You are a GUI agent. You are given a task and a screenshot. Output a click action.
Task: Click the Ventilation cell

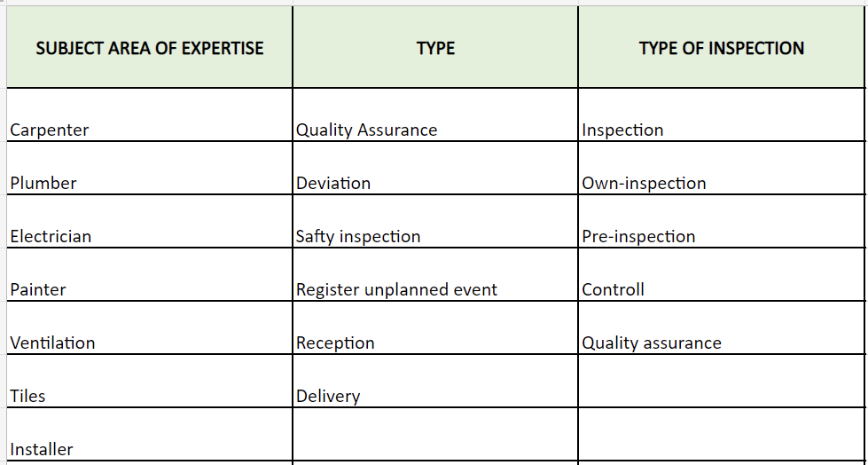click(x=150, y=327)
